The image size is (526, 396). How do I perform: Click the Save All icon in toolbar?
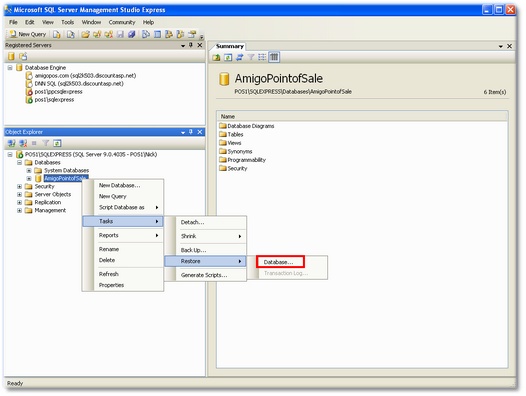132,34
